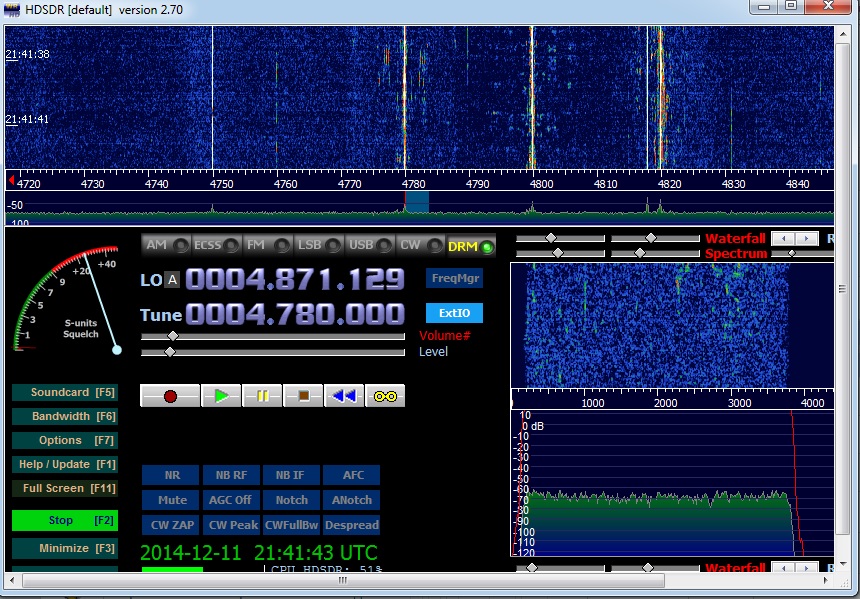
Task: Click the Volume slider handle
Action: [x=173, y=336]
